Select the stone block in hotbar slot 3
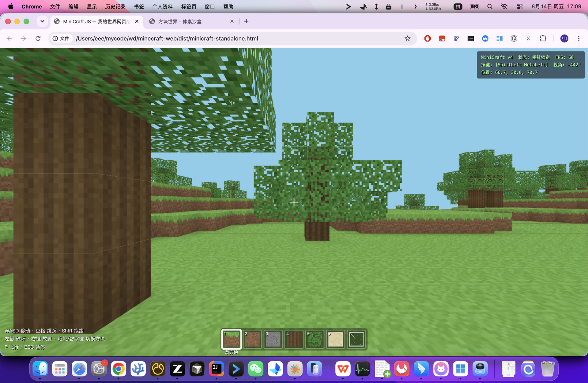The height and width of the screenshot is (383, 588). point(273,339)
